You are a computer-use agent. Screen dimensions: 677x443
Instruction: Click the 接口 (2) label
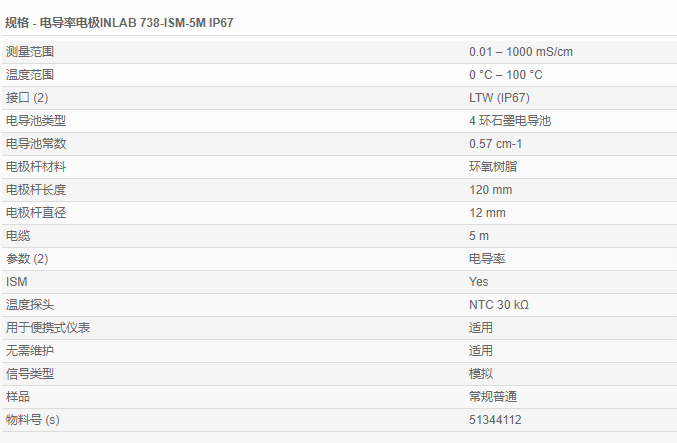pyautogui.click(x=27, y=97)
